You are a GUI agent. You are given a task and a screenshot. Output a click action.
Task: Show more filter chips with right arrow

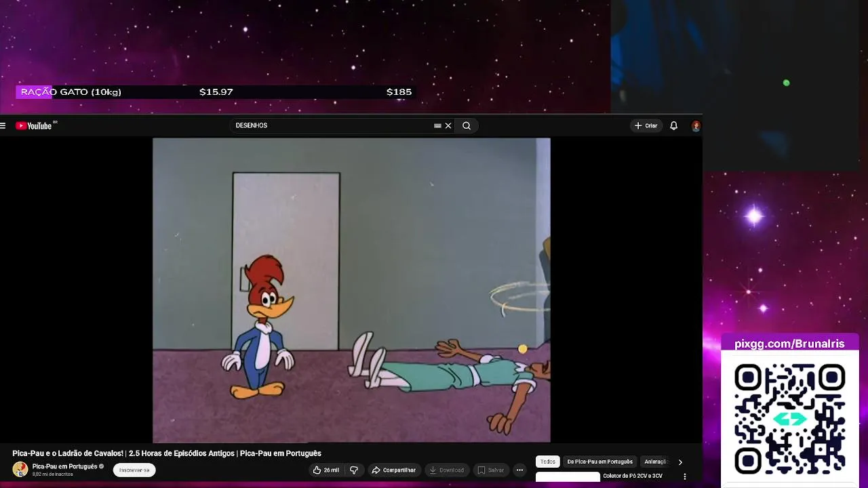(680, 462)
